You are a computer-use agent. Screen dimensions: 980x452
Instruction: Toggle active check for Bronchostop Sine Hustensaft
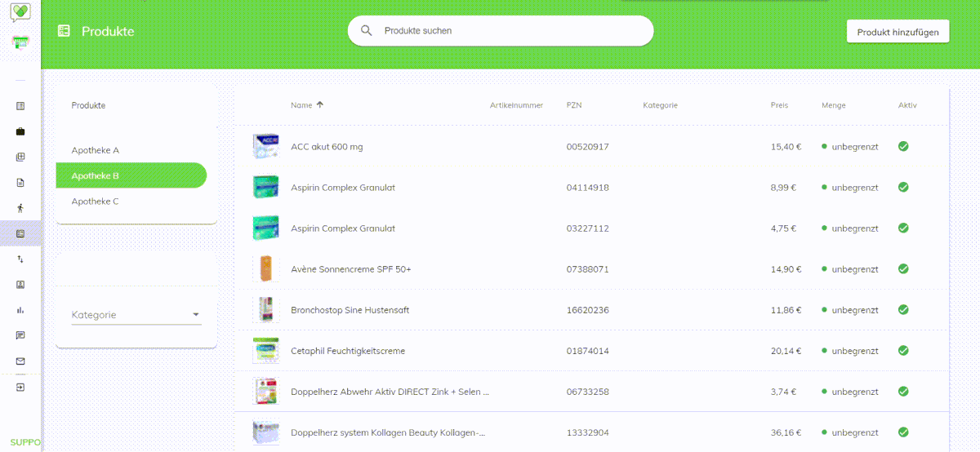tap(903, 309)
